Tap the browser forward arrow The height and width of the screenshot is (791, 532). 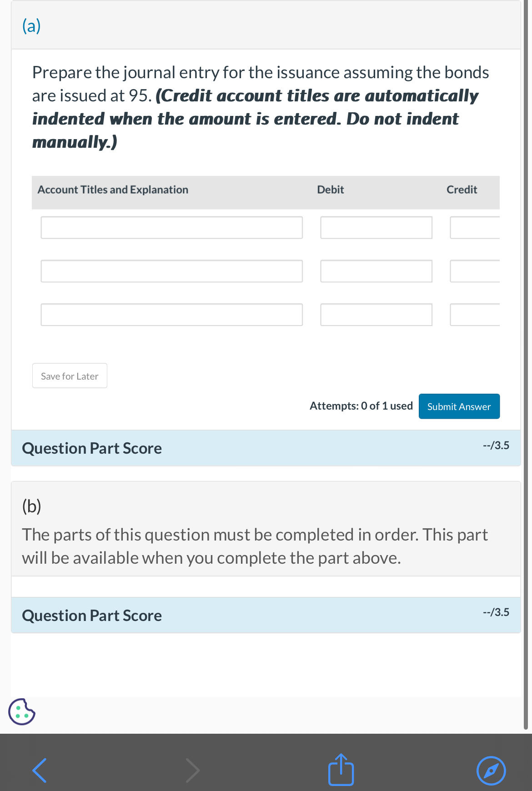tap(193, 770)
